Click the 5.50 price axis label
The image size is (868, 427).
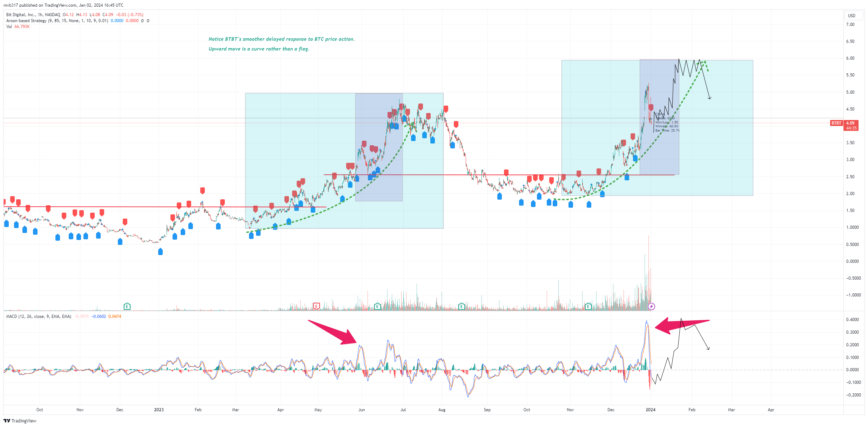(x=850, y=75)
